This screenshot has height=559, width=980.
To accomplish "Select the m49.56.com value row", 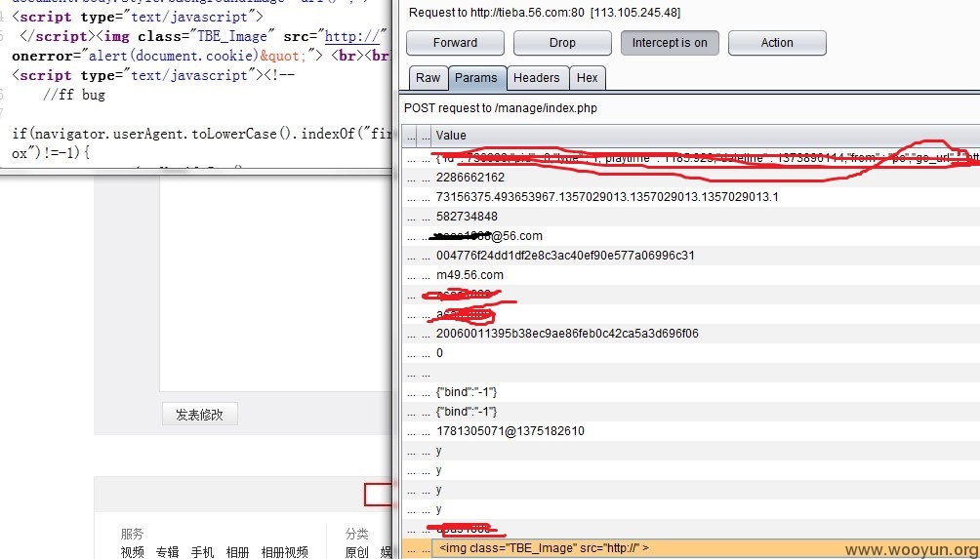I will pyautogui.click(x=691, y=275).
